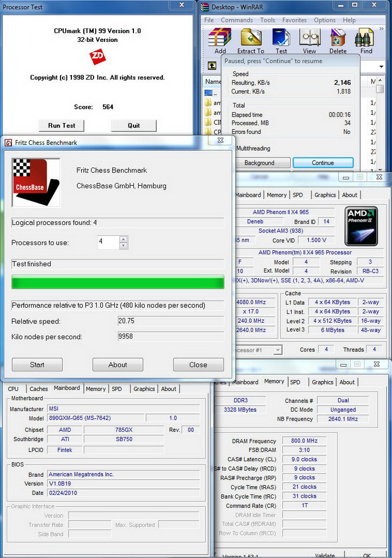Click the AMD Phenom II logo in CPU-Z
The height and width of the screenshot is (558, 392).
[362, 226]
